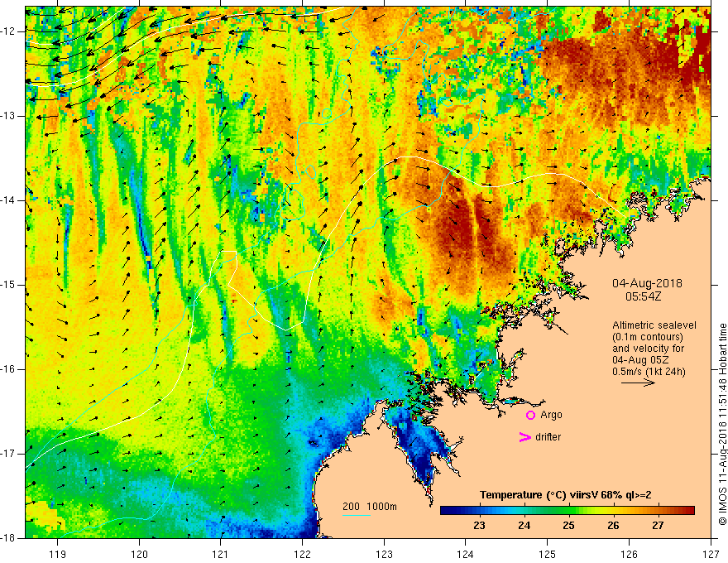This screenshot has height=563, width=728.
Task: Click the colorbar tick label 26
Action: [x=613, y=526]
